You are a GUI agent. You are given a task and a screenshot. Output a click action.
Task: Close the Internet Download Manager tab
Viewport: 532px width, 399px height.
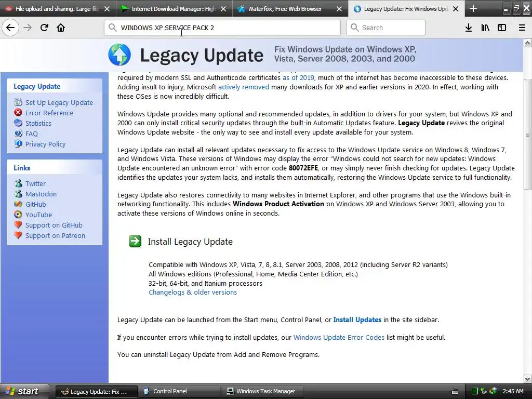tap(223, 9)
